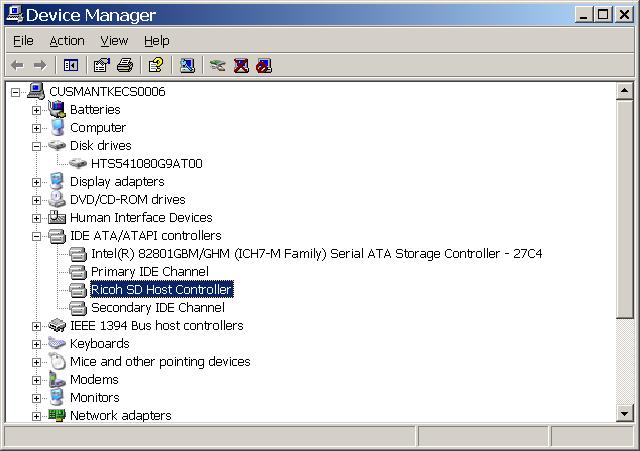Viewport: 640px width, 451px height.
Task: Select Primary IDE Channel
Action: (x=150, y=271)
